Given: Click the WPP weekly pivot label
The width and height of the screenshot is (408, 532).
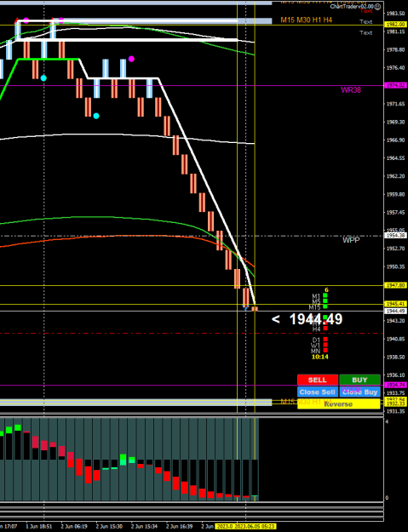Looking at the screenshot, I should click(x=351, y=241).
